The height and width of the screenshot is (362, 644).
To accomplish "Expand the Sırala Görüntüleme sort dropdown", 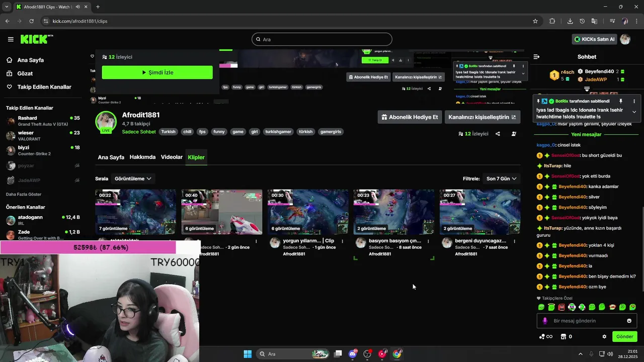I will 133,178.
